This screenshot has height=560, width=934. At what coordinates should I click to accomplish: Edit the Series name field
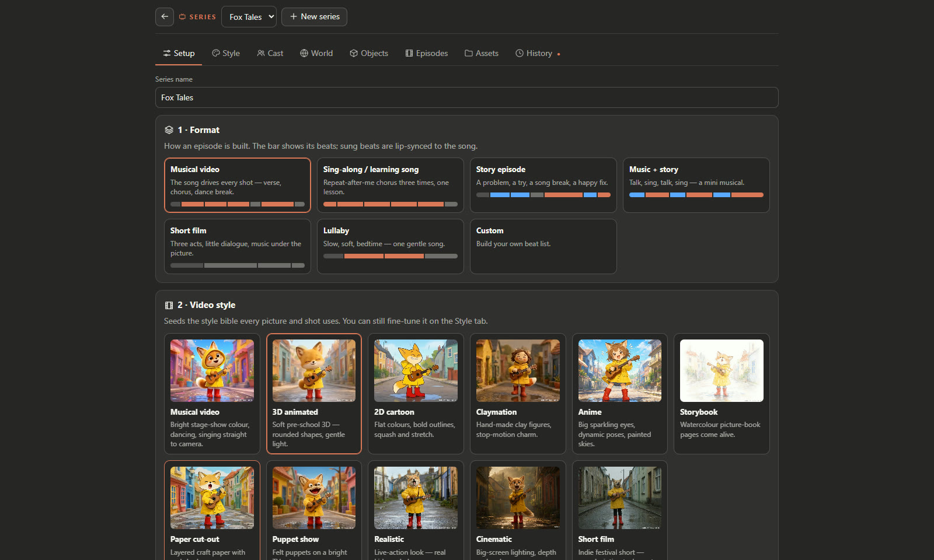(x=467, y=97)
